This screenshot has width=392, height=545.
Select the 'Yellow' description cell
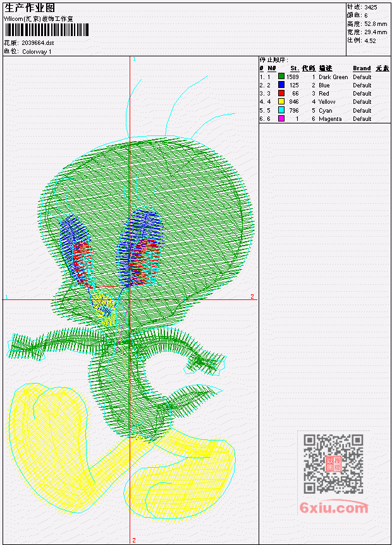click(327, 102)
